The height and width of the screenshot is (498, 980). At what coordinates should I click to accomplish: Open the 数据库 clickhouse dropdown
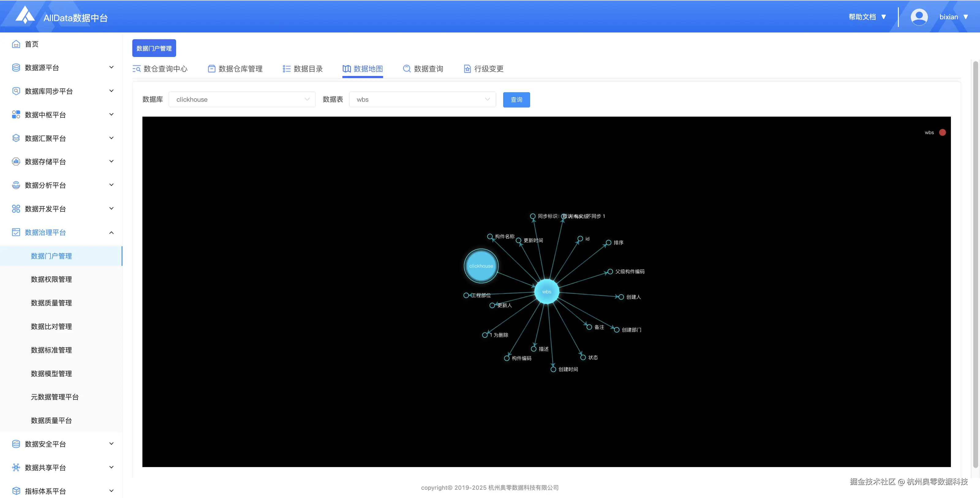tap(242, 99)
